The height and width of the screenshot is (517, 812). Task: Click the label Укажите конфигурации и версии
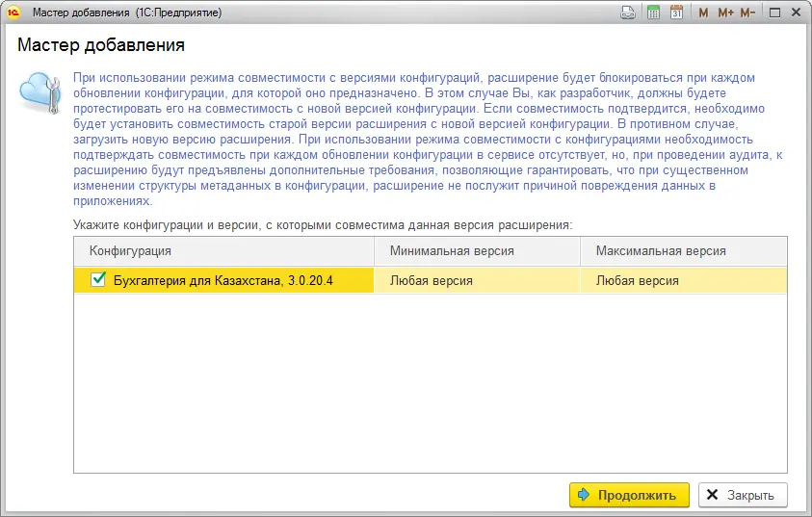323,225
